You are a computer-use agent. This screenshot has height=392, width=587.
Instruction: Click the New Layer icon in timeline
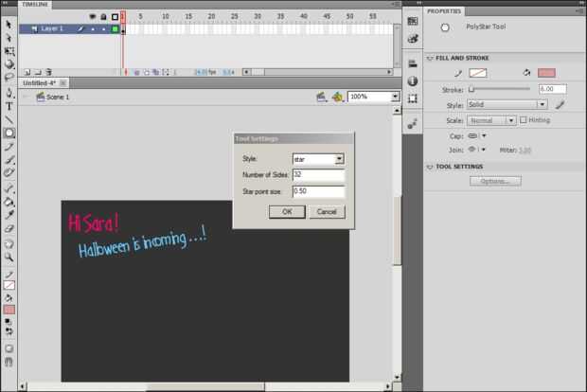coord(27,72)
